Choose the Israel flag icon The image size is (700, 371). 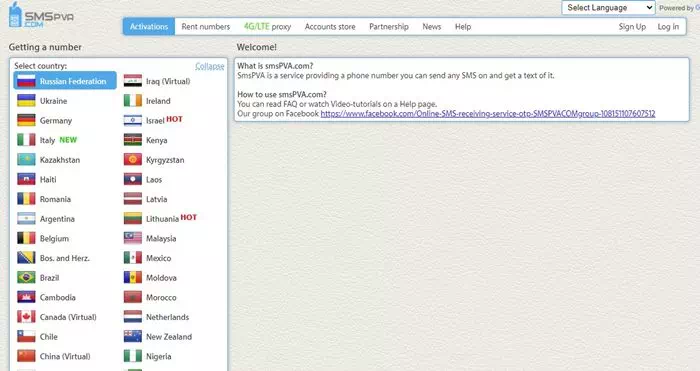click(x=133, y=121)
